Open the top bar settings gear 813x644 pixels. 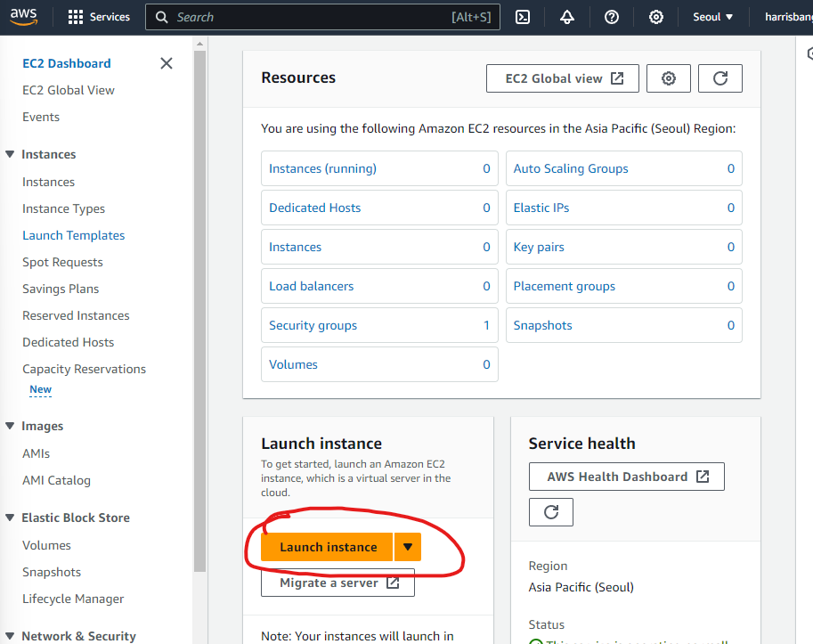[656, 17]
